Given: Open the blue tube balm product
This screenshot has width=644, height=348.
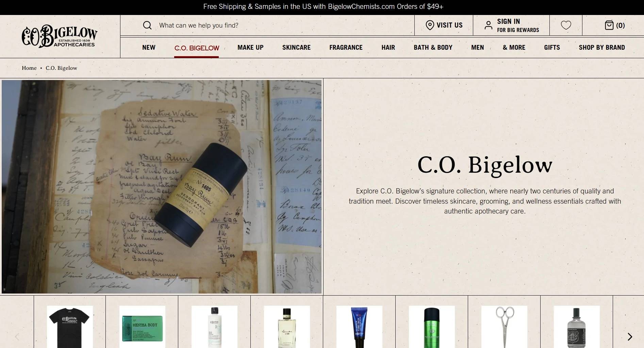Looking at the screenshot, I should click(359, 327).
